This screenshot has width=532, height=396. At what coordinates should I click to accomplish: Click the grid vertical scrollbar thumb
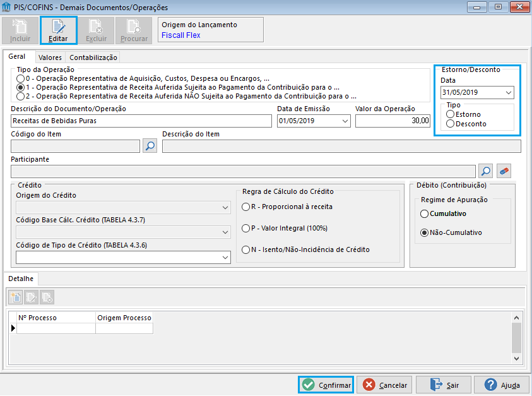click(x=516, y=338)
